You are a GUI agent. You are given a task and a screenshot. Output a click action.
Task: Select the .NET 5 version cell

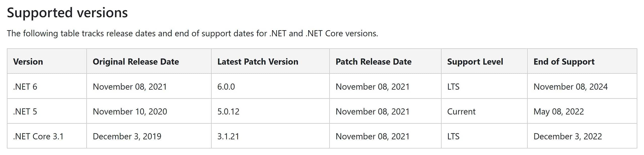click(x=25, y=111)
